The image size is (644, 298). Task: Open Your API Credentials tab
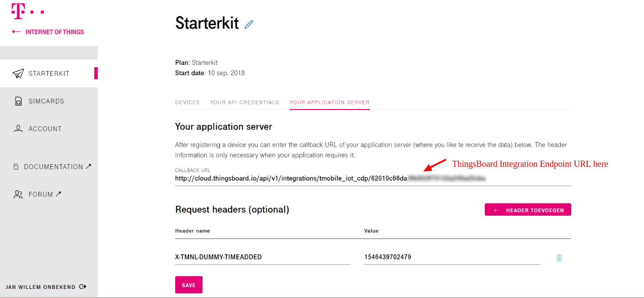point(245,103)
